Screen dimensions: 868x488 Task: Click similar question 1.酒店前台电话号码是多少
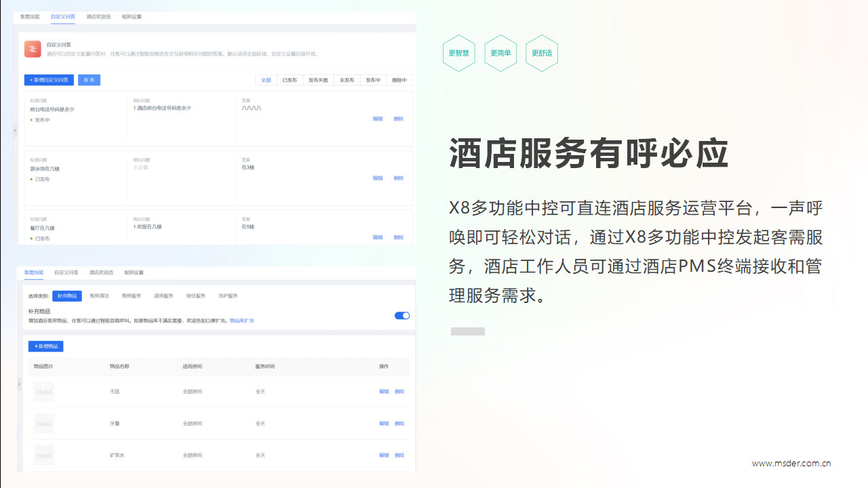(x=162, y=108)
